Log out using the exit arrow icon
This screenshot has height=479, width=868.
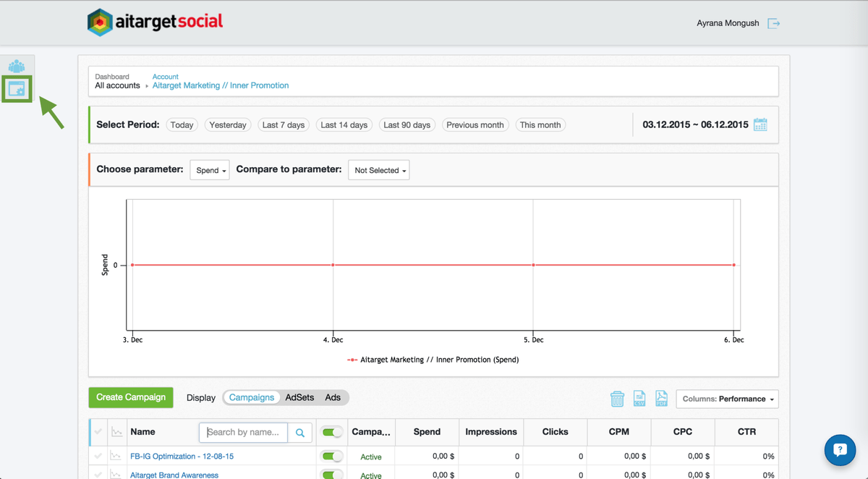click(x=774, y=24)
